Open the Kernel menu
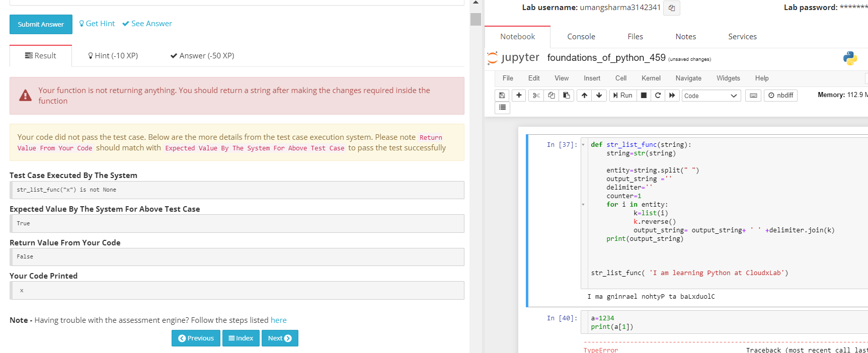868x353 pixels. pyautogui.click(x=651, y=78)
